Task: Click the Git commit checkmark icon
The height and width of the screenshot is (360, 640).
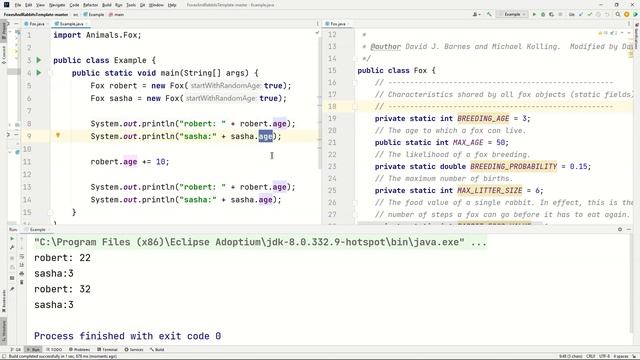Action: pyautogui.click(x=589, y=14)
